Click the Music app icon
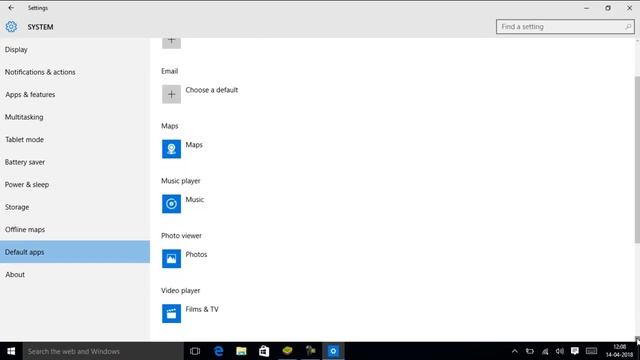 click(x=171, y=204)
